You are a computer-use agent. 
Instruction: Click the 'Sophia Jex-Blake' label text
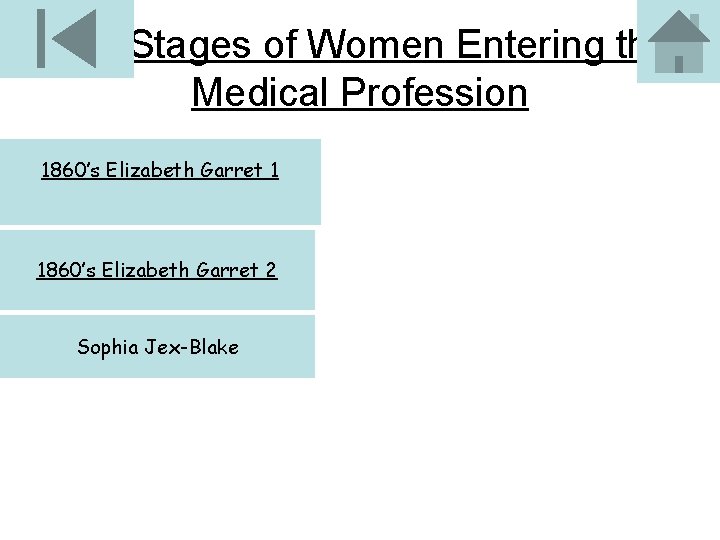pos(158,347)
